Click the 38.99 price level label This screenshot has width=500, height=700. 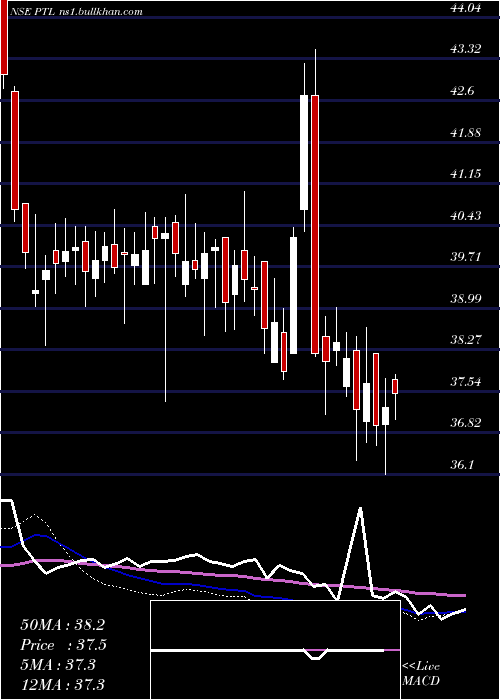[466, 298]
